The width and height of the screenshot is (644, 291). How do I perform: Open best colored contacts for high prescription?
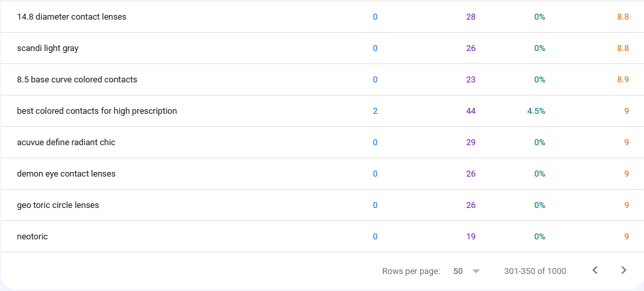pyautogui.click(x=97, y=111)
